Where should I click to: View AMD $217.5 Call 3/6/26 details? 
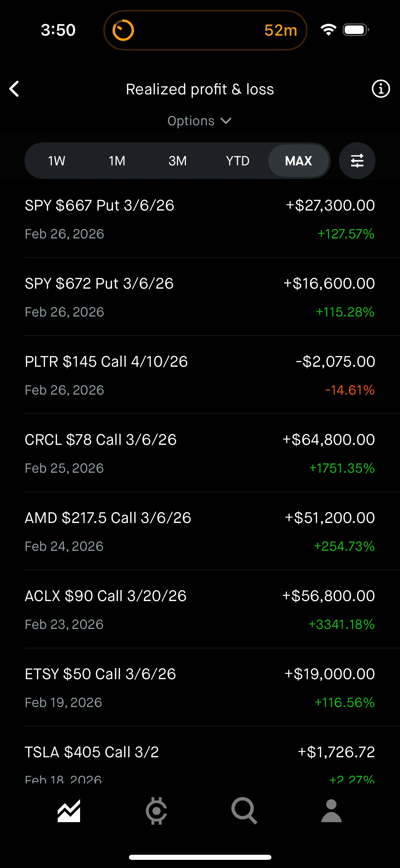199,531
